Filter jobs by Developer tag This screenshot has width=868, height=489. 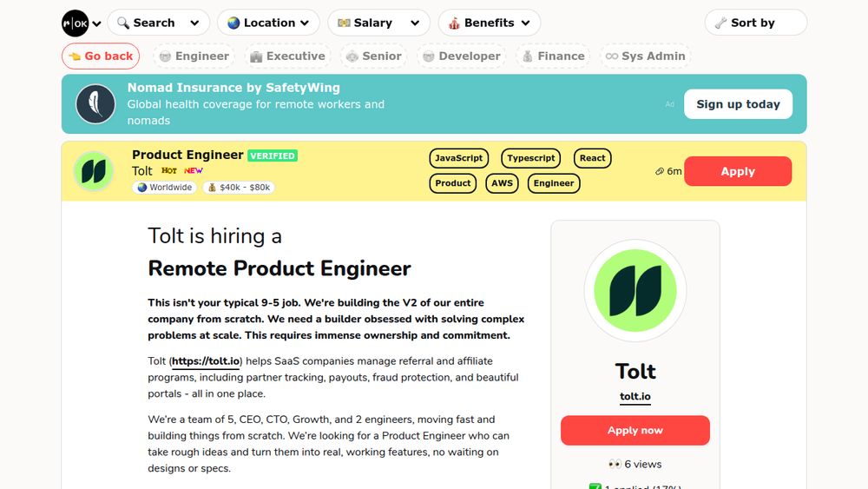[461, 56]
